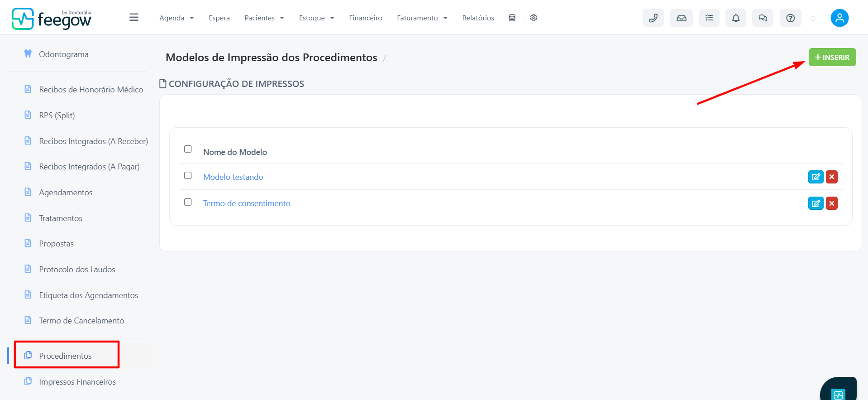Click the feegow logo

(x=52, y=19)
